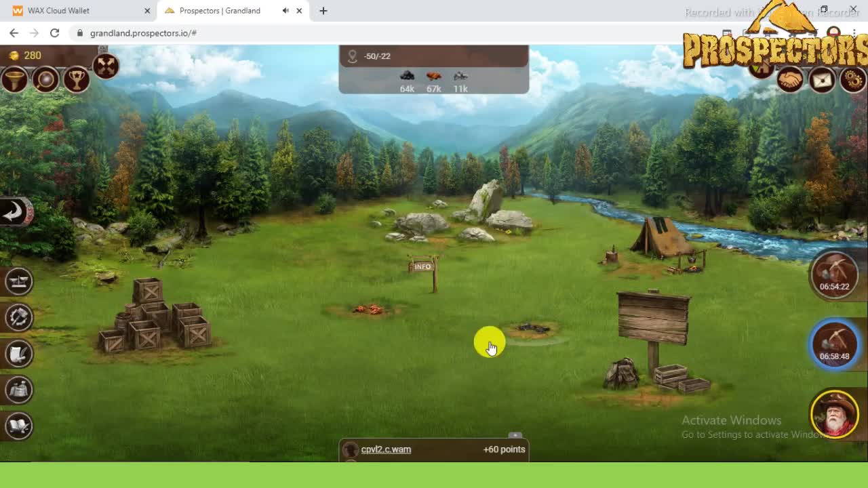Click the old prospector avatar portrait
Screen dimensions: 868x488
click(x=834, y=413)
